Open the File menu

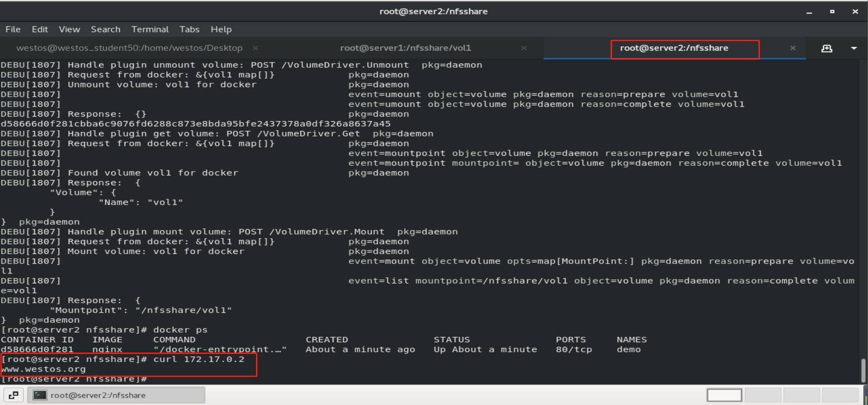[x=13, y=29]
